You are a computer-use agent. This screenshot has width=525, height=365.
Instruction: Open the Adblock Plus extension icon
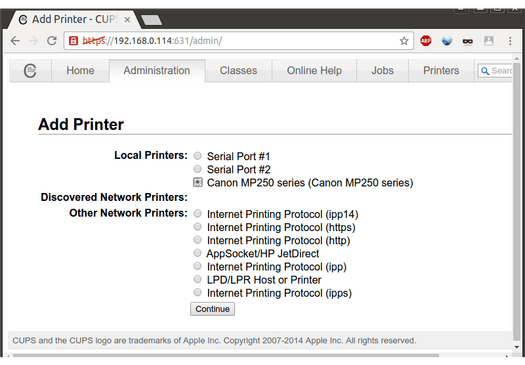(426, 41)
